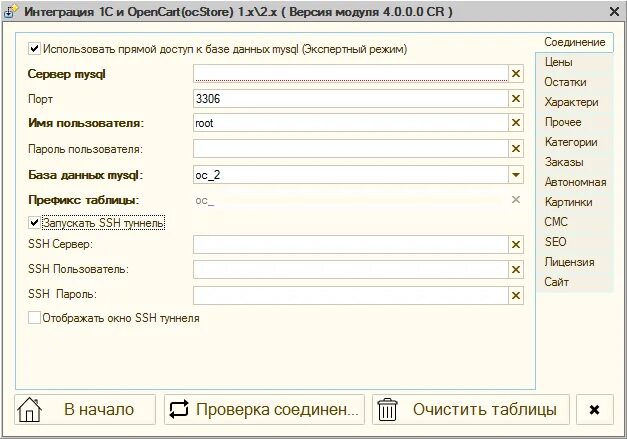Click the X icon beside Префикс таблицы
The image size is (627, 439).
click(516, 200)
